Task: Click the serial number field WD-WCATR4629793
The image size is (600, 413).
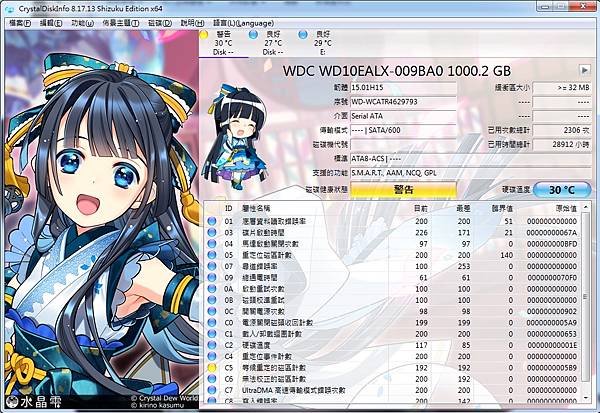Action: click(403, 102)
